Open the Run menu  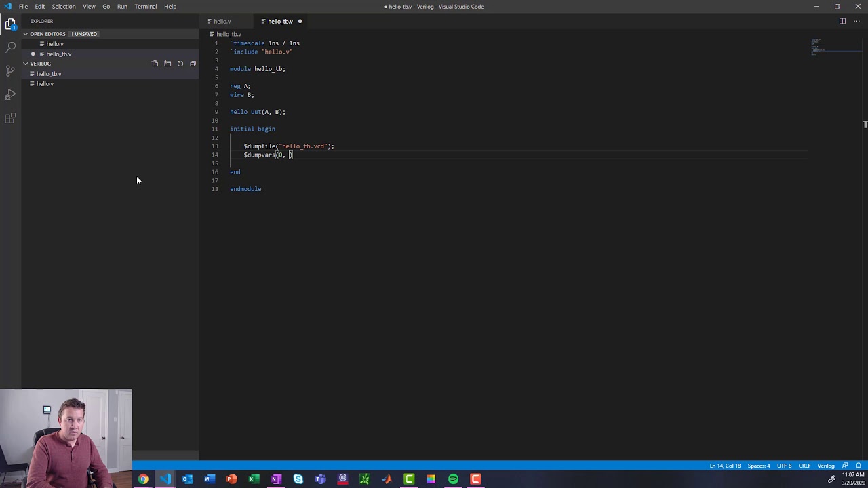(x=122, y=7)
